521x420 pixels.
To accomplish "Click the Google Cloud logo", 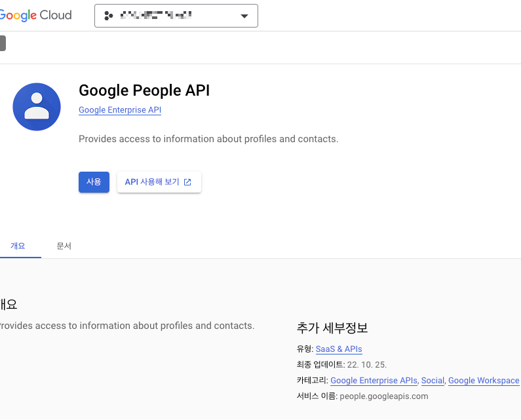I will (35, 15).
